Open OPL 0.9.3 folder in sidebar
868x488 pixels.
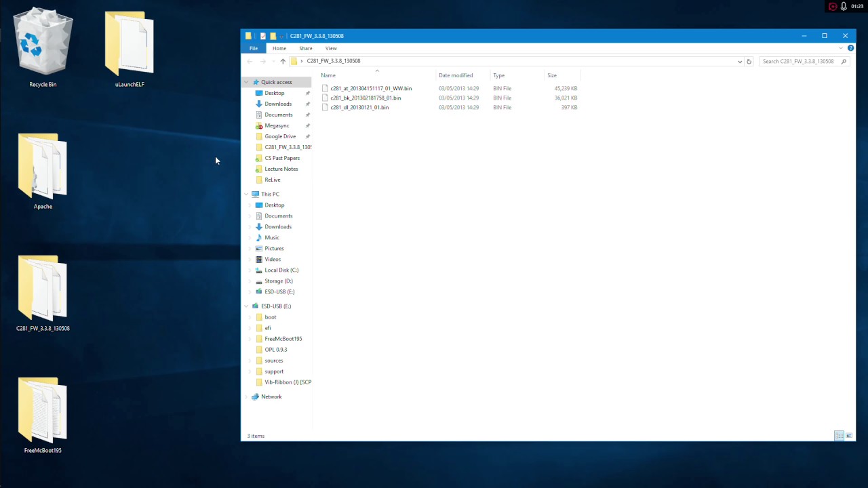pyautogui.click(x=276, y=349)
